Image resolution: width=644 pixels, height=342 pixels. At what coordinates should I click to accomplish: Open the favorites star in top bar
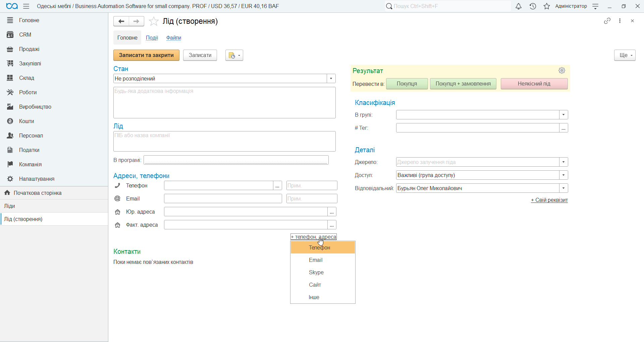(x=547, y=6)
